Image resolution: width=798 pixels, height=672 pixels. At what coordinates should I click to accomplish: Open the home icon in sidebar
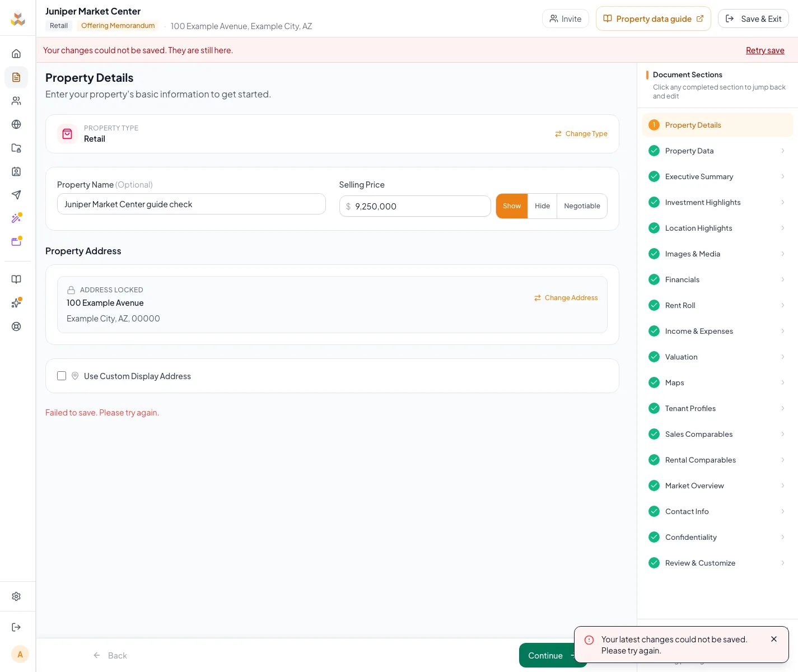[16, 54]
